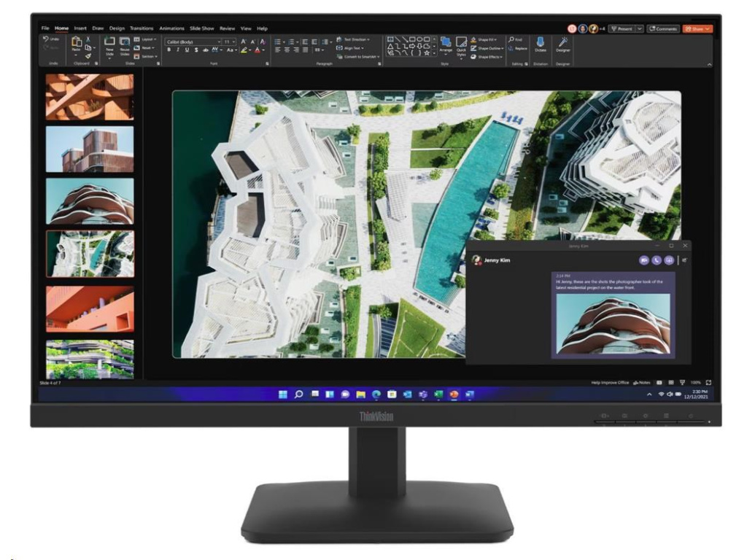Toggle Strikethrough formatting
Image resolution: width=747 pixels, height=560 pixels.
coord(206,50)
